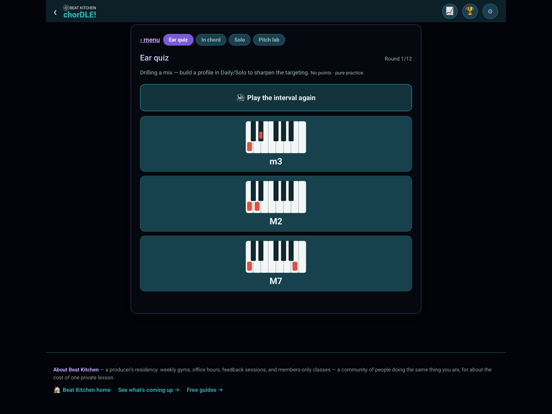Play the interval again
Viewport: 552px width, 414px height.
click(x=276, y=98)
